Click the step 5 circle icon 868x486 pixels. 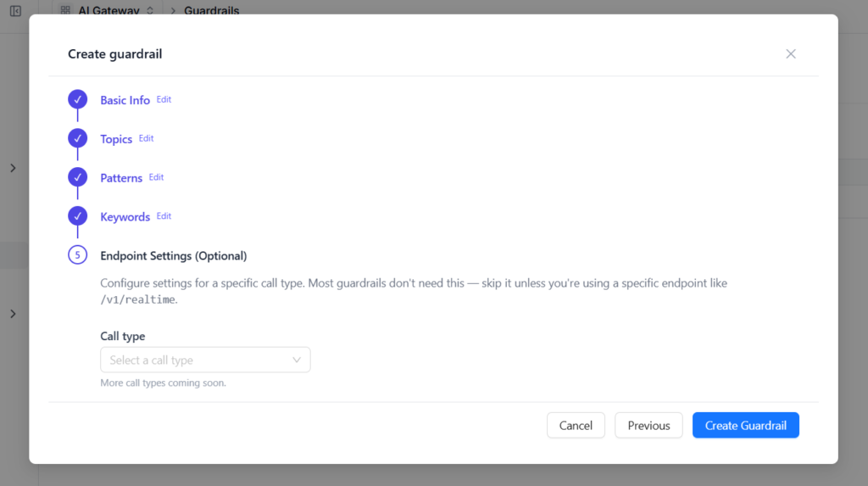[77, 255]
